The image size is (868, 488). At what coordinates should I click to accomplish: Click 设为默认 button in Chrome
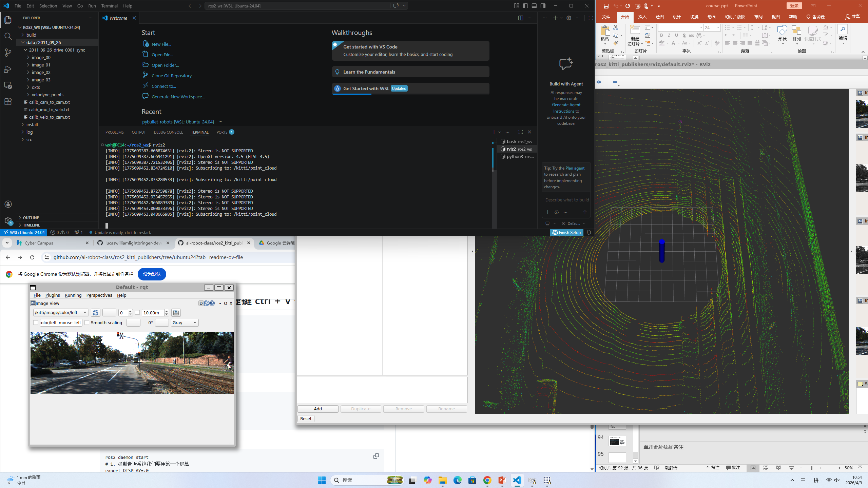(152, 274)
